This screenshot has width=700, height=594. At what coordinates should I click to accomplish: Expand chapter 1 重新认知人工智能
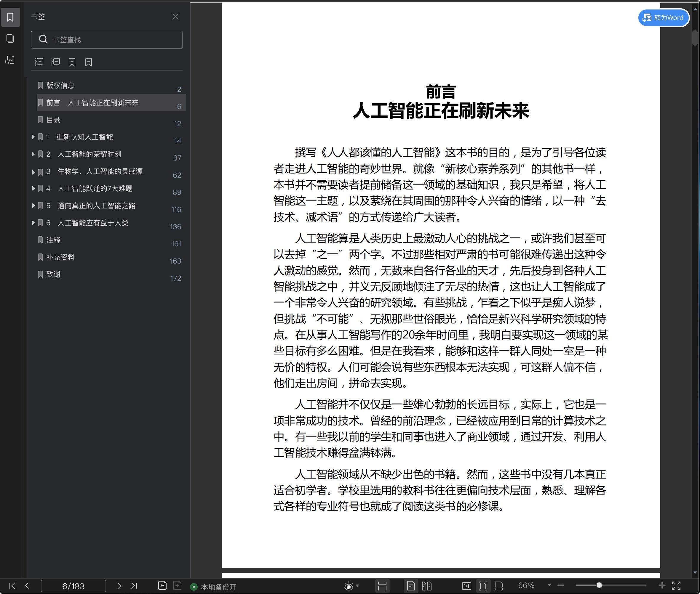pyautogui.click(x=33, y=137)
